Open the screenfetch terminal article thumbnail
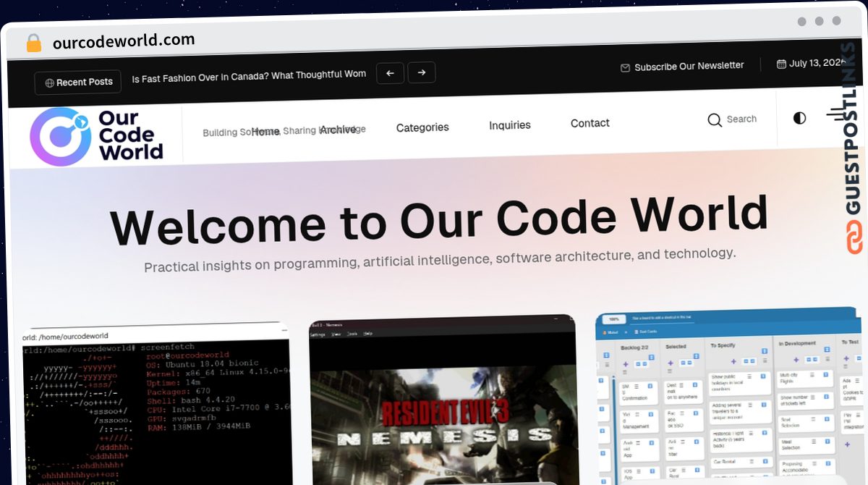 coord(156,404)
